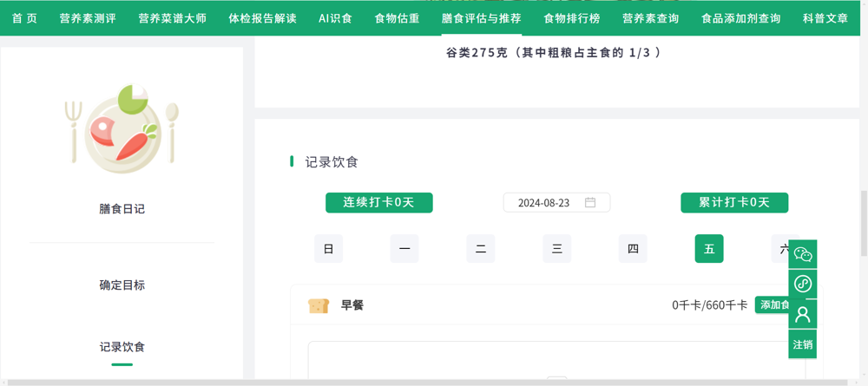Select Sunday (日) in the weekday row
This screenshot has height=386, width=868.
coord(328,249)
